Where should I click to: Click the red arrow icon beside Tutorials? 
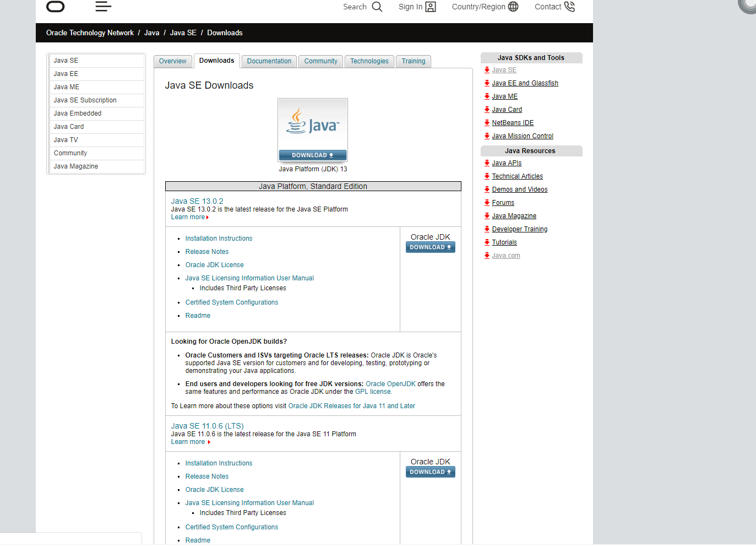487,242
